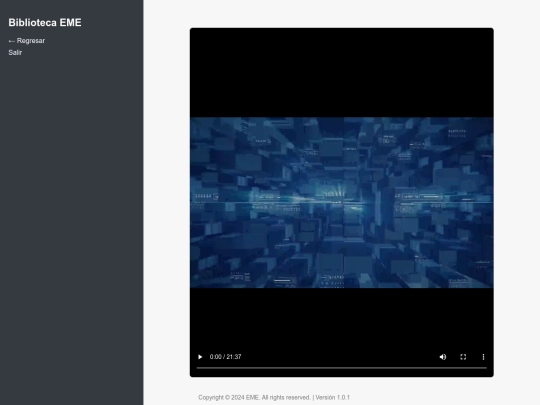Go back with the Regresar link

(x=27, y=41)
